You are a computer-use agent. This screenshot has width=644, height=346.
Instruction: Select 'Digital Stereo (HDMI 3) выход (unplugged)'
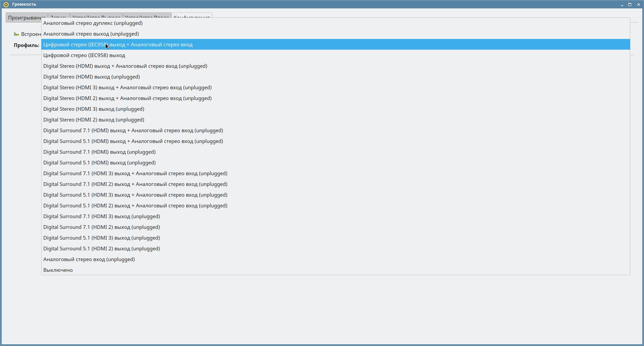click(x=335, y=109)
